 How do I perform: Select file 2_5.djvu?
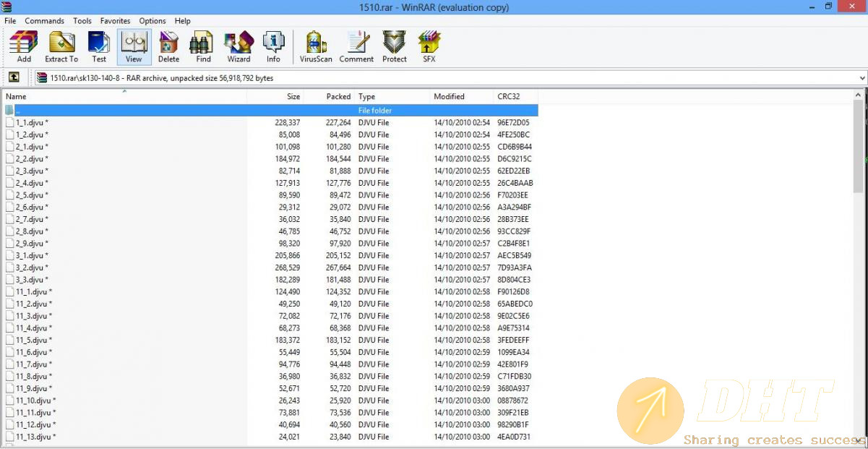pos(32,195)
